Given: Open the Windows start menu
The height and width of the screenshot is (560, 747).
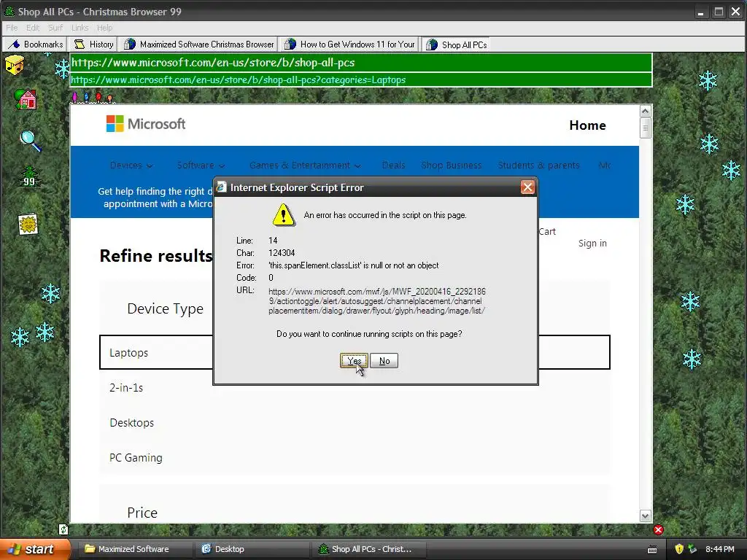Looking at the screenshot, I should tap(35, 549).
